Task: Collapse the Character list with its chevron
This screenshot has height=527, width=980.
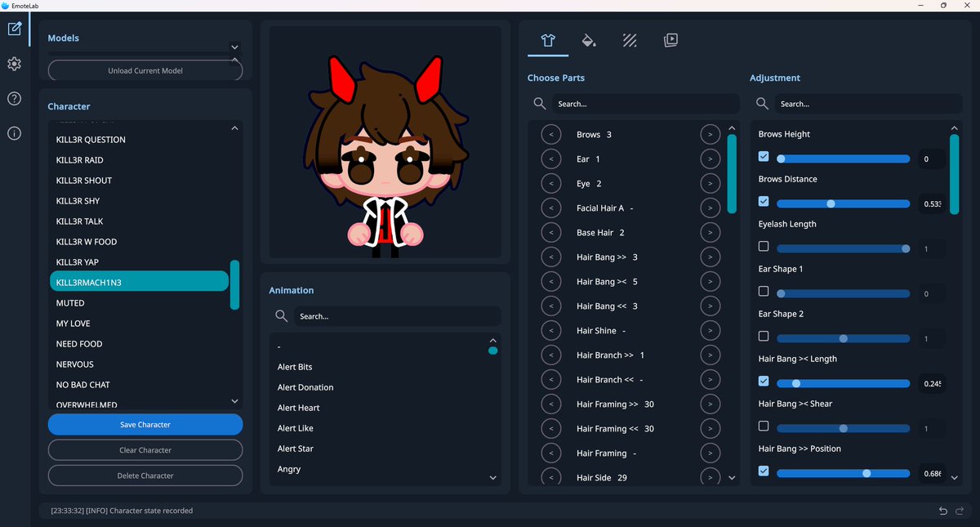Action: tap(234, 127)
